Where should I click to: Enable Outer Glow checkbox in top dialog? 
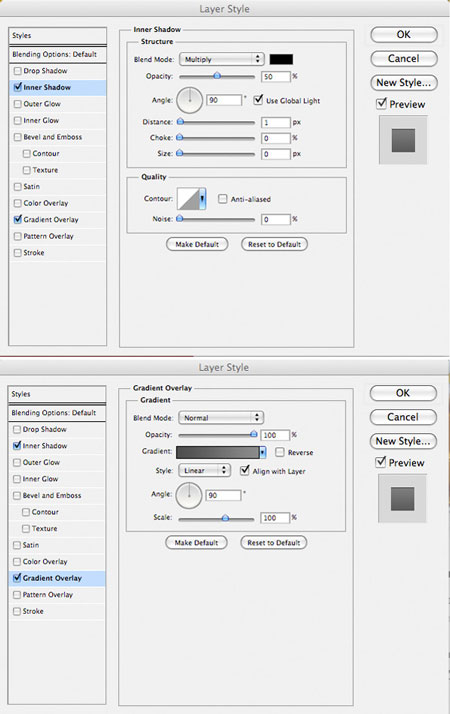pos(18,104)
